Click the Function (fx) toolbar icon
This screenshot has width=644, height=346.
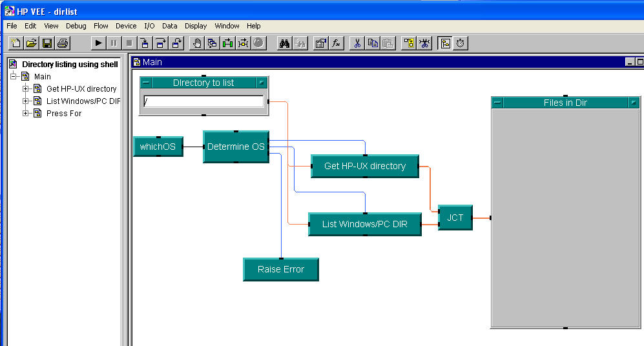tap(337, 43)
